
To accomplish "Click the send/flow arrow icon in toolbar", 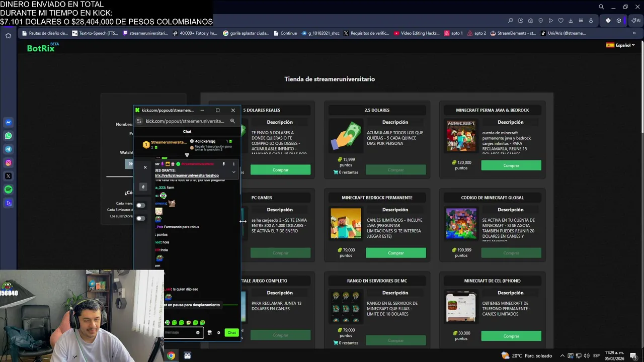I will pyautogui.click(x=551, y=21).
